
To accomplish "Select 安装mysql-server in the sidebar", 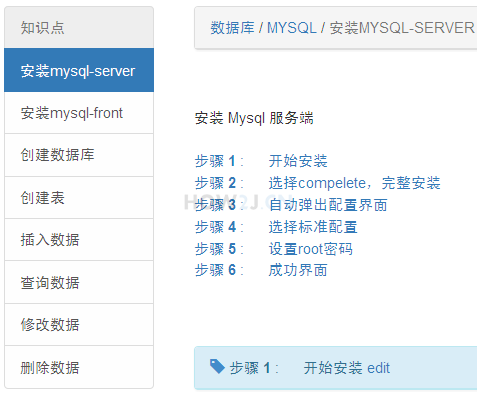I will coord(79,70).
